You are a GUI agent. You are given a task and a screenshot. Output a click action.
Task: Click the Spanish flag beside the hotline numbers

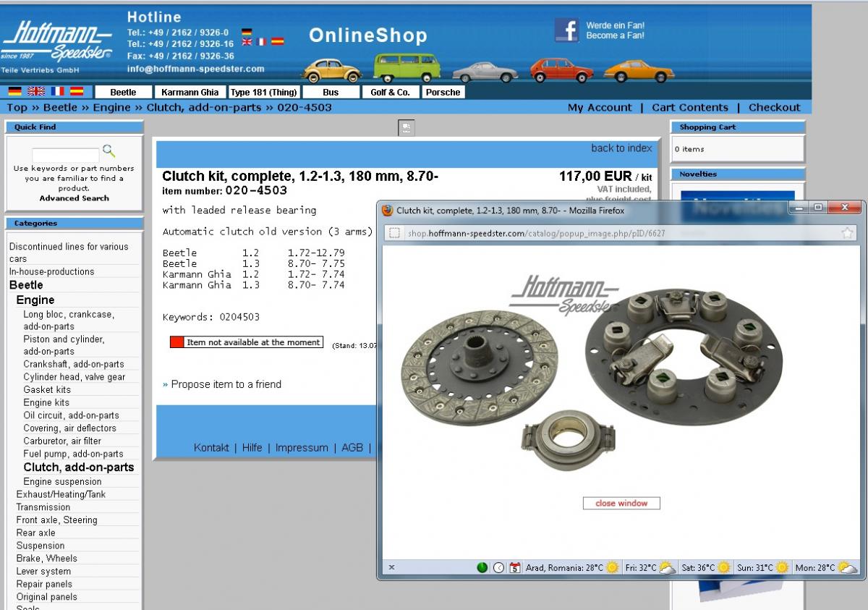point(276,42)
